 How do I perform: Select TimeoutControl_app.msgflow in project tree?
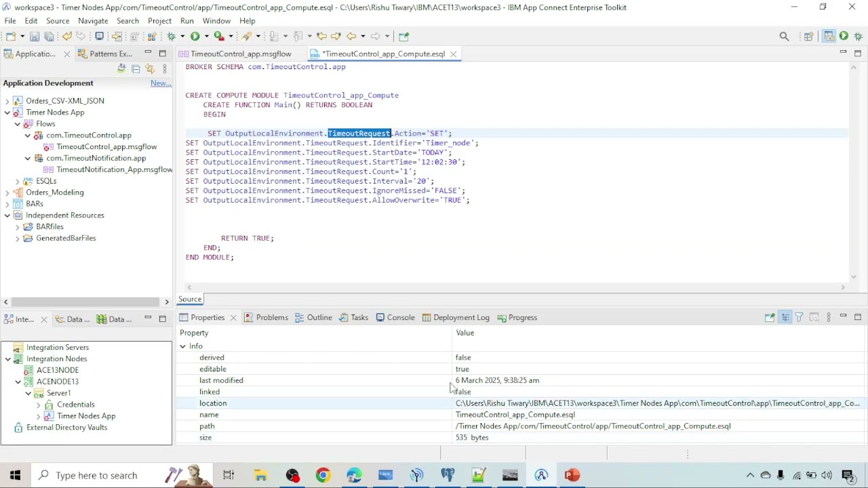(106, 146)
